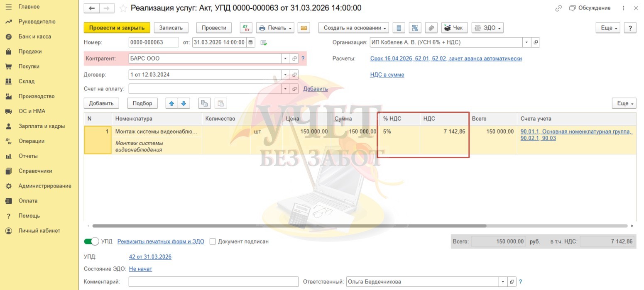644x290 pixels.
Task: Click the copy rows icon
Action: [x=204, y=103]
